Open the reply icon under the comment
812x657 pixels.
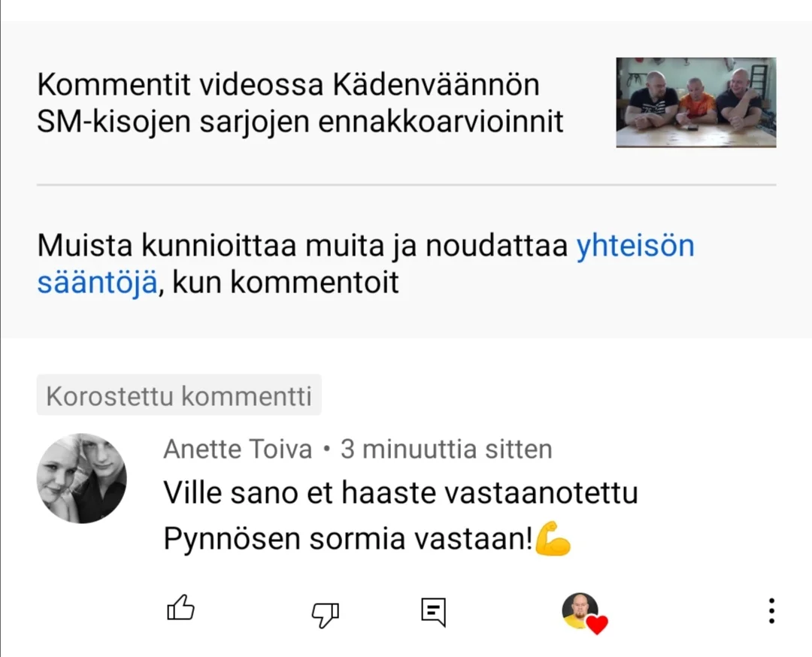(434, 612)
